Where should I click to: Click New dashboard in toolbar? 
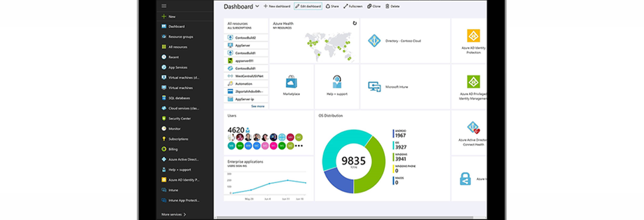(x=277, y=6)
